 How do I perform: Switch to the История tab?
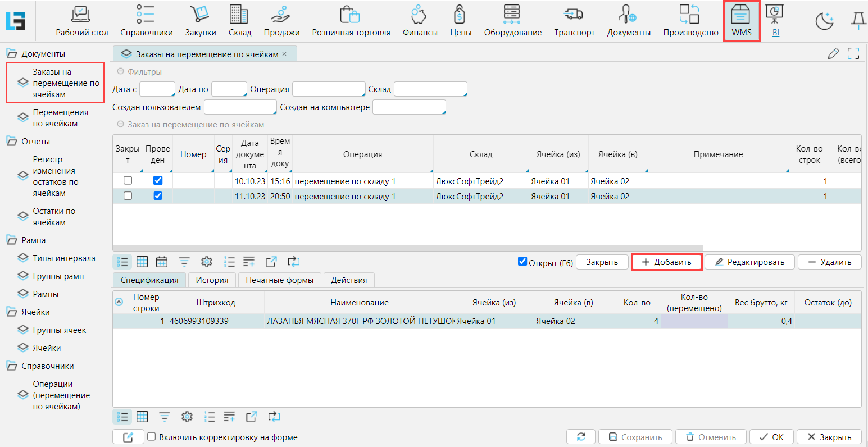[212, 280]
